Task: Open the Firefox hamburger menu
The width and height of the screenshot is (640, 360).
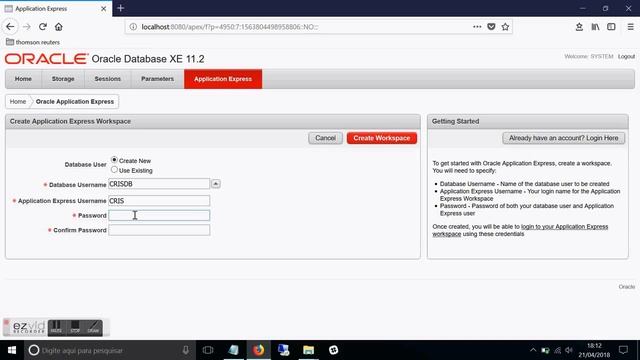Action: pos(631,27)
